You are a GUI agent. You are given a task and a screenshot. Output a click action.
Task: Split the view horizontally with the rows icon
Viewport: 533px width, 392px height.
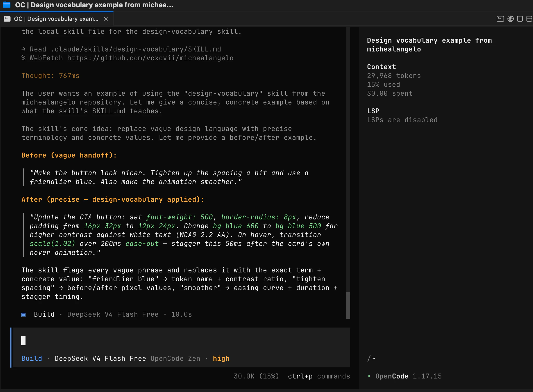(529, 19)
